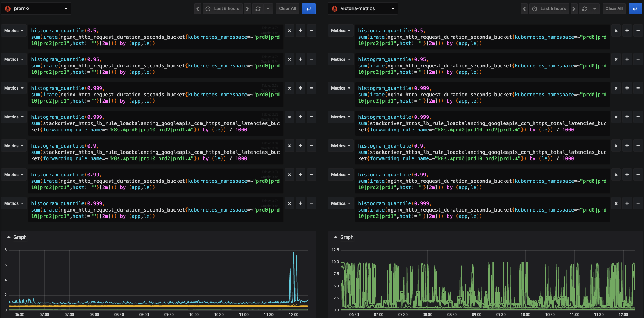Screen dimensions: 644x318
Task: Remove the victoria-metrics 0.95 quantile query row
Action: coord(638,59)
